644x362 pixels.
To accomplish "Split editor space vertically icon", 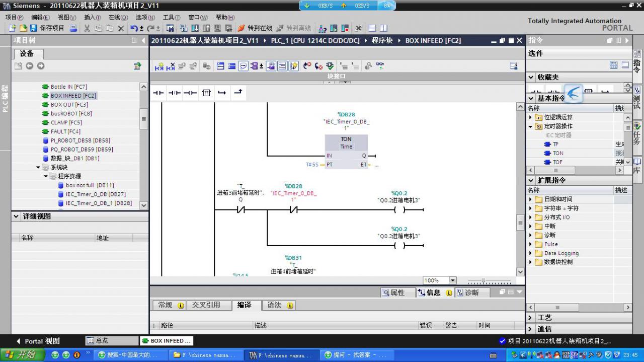I will coord(383,28).
